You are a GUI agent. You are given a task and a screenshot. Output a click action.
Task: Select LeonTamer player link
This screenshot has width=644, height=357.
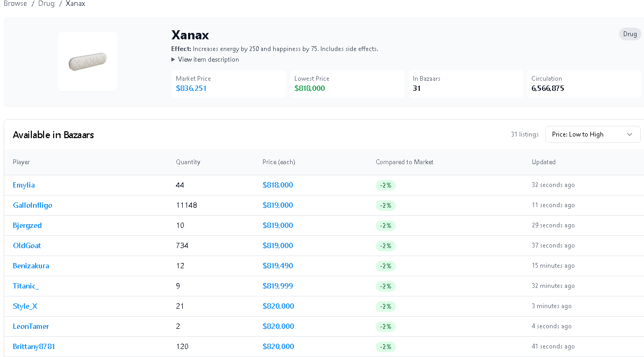tap(31, 326)
